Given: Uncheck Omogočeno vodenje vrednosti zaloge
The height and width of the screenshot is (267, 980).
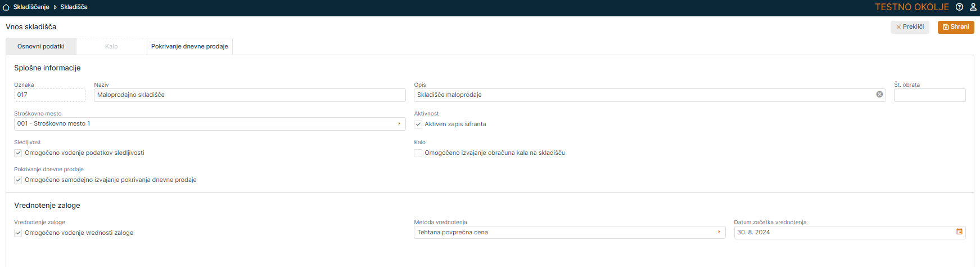Looking at the screenshot, I should [19, 233].
